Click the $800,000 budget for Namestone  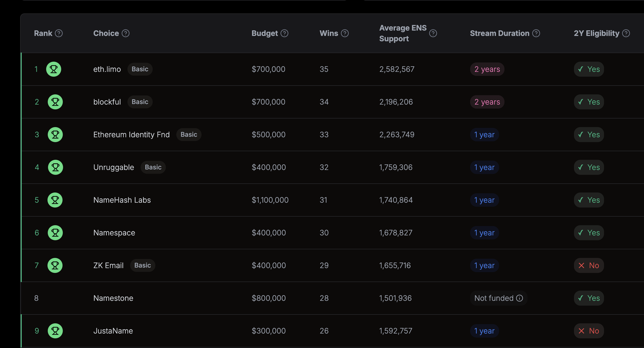point(269,298)
